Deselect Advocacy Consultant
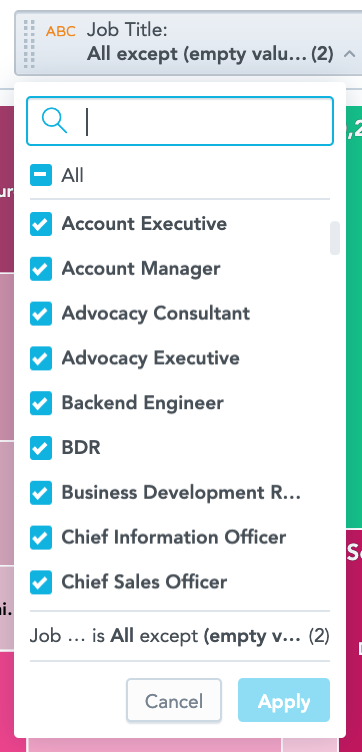This screenshot has width=362, height=752. [41, 314]
